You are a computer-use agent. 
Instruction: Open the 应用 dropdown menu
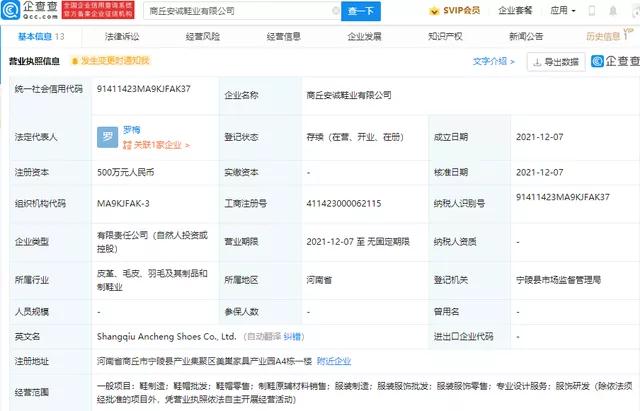click(x=564, y=12)
